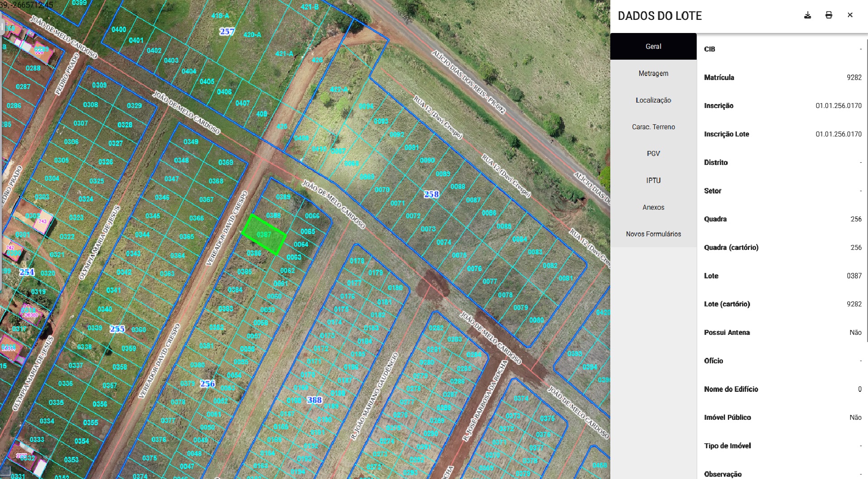Open the IPTU tab
The image size is (868, 479).
tap(653, 180)
